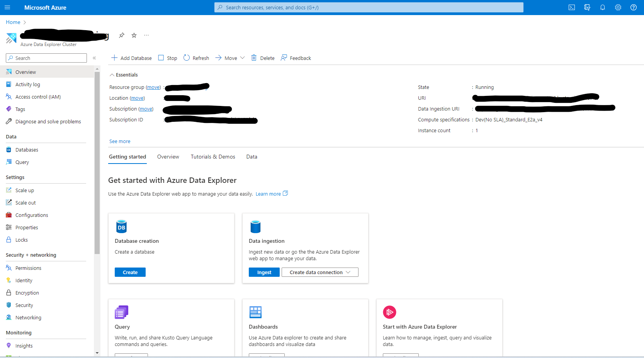
Task: Expand Create data connection options
Action: [319, 272]
